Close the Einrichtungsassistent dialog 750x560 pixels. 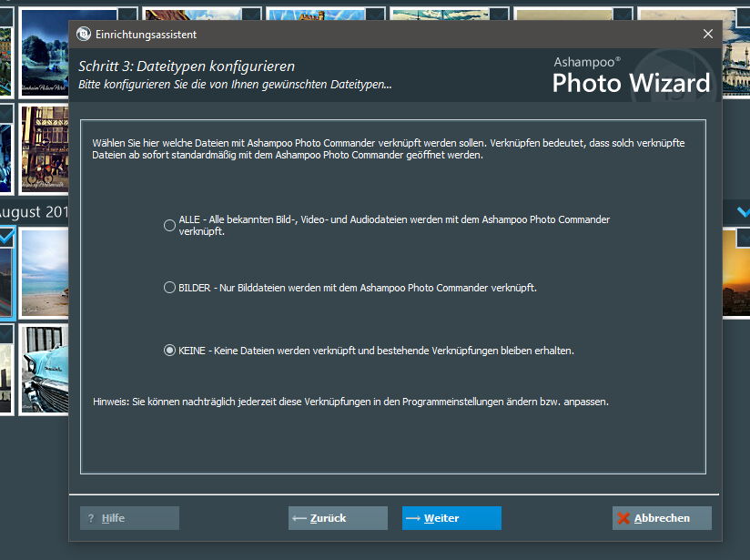click(707, 35)
